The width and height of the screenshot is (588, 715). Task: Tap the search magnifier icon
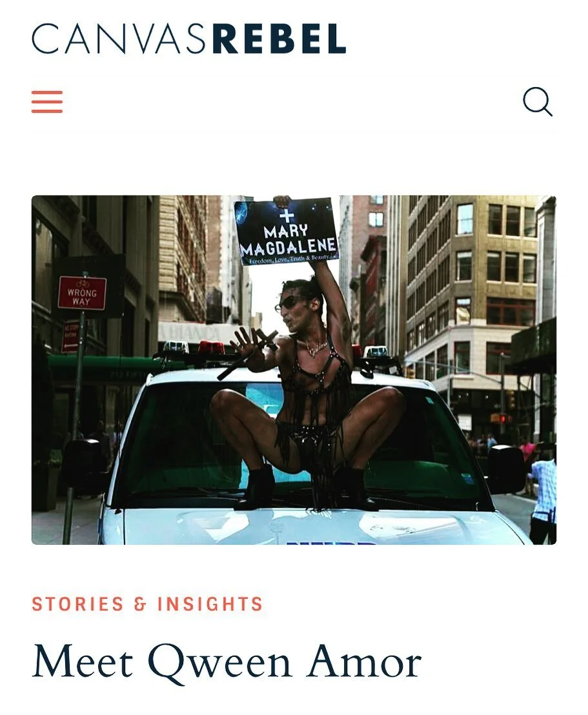tap(538, 102)
